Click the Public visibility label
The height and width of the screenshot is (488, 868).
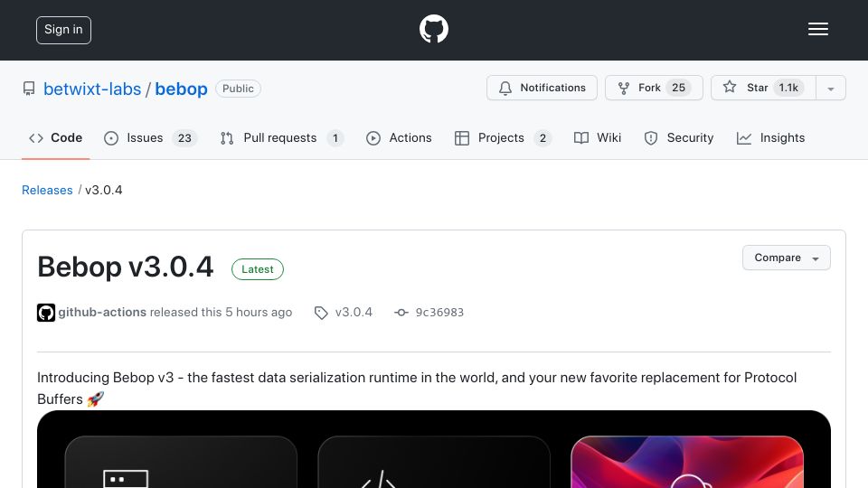238,89
